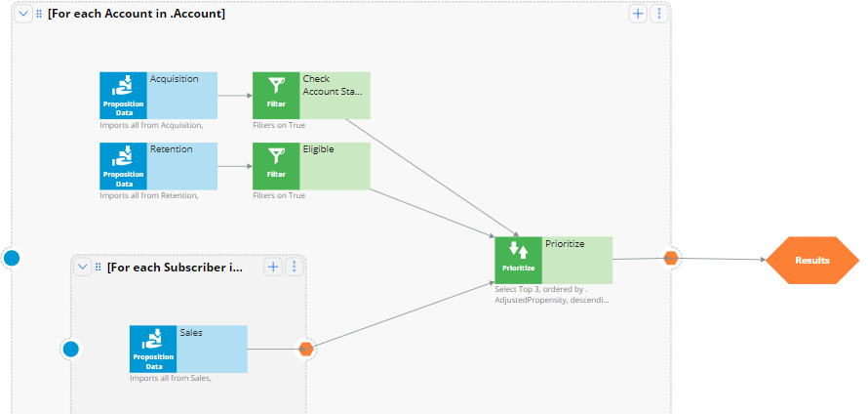Open the Account group three-dot menu
The width and height of the screenshot is (868, 414).
(x=659, y=14)
